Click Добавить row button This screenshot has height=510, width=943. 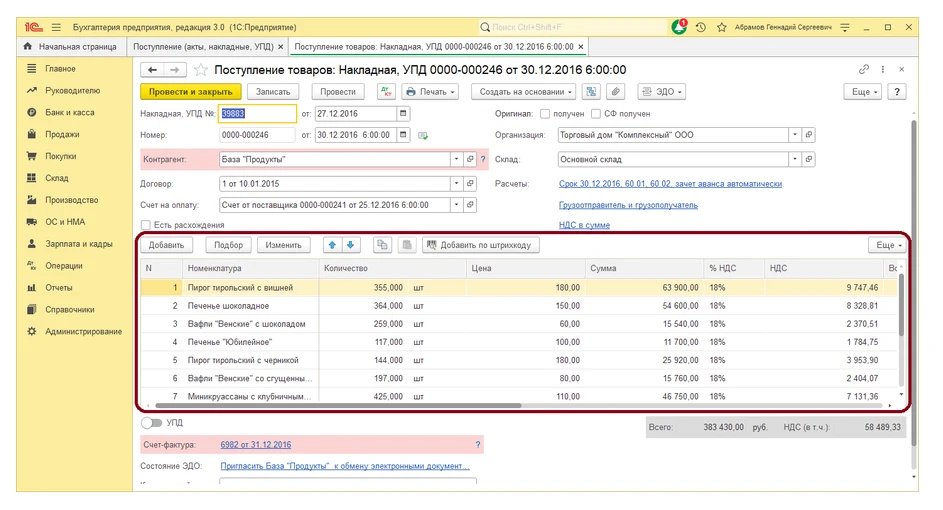[167, 245]
